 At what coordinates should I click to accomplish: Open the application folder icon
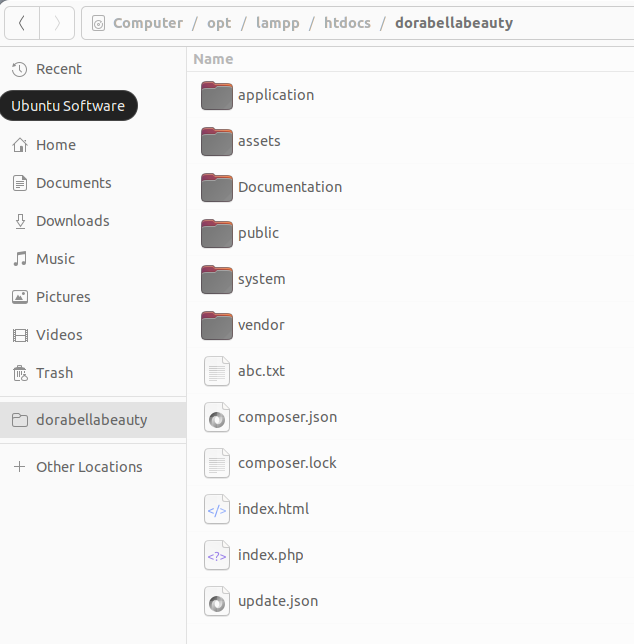(x=216, y=96)
